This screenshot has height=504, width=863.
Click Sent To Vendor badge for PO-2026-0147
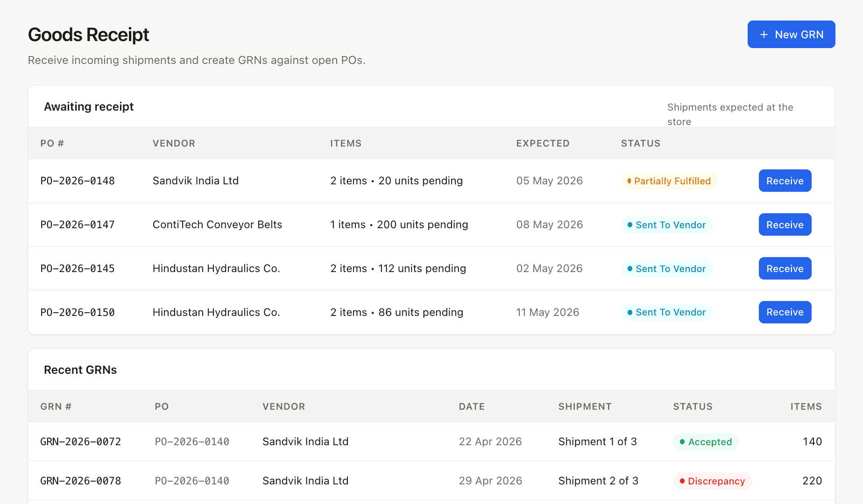click(666, 225)
